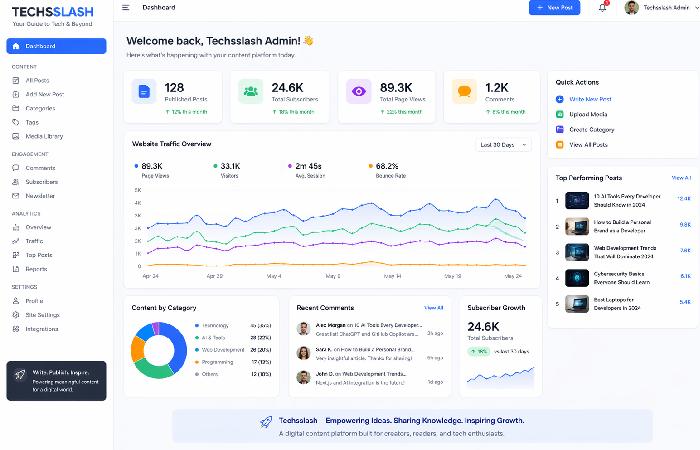Viewport: 700px width, 450px height.
Task: Click the Others category legend row
Action: coord(233,374)
